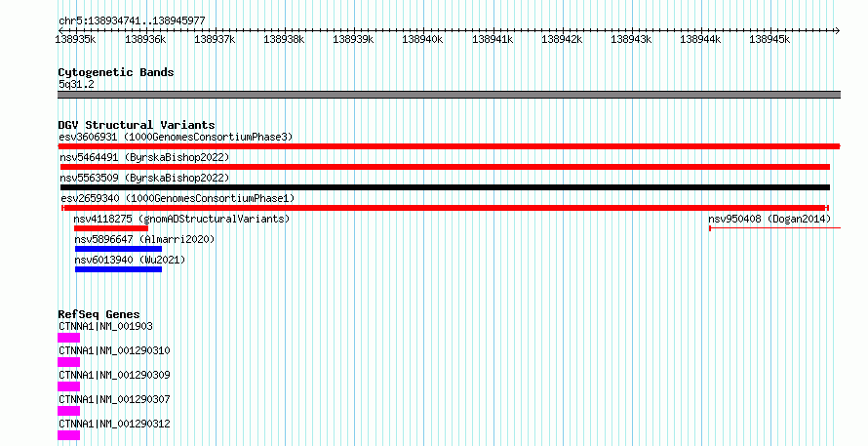Click the 138944k ruler tick label
Image resolution: width=868 pixels, height=446 pixels.
[x=700, y=39]
